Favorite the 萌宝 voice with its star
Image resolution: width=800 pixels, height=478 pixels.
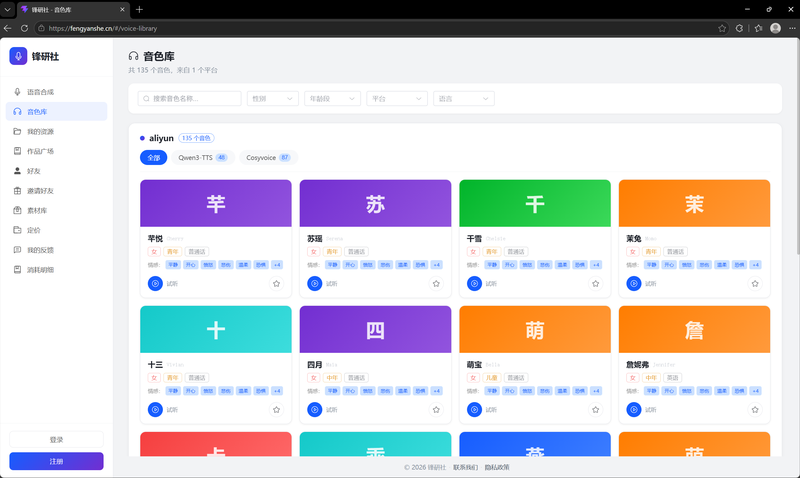[x=595, y=409]
